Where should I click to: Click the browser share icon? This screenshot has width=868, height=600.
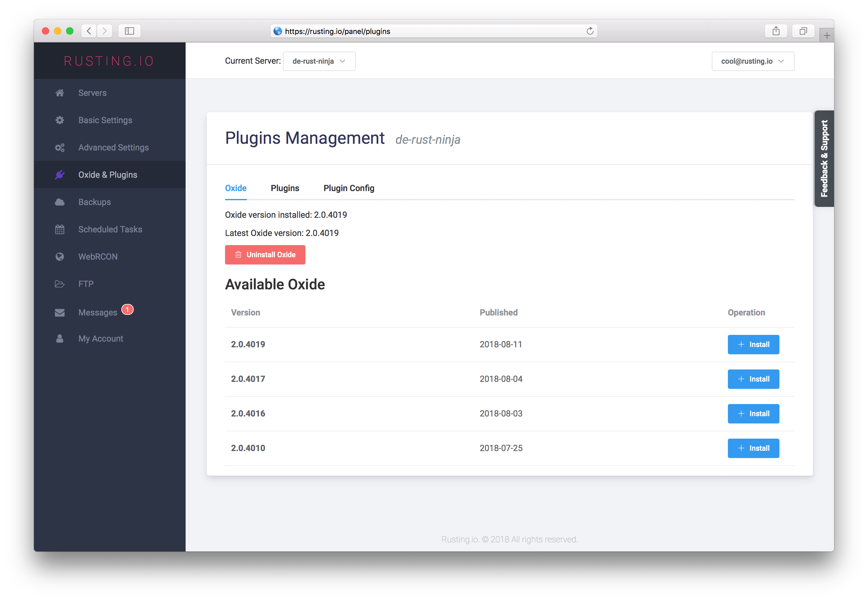tap(776, 31)
